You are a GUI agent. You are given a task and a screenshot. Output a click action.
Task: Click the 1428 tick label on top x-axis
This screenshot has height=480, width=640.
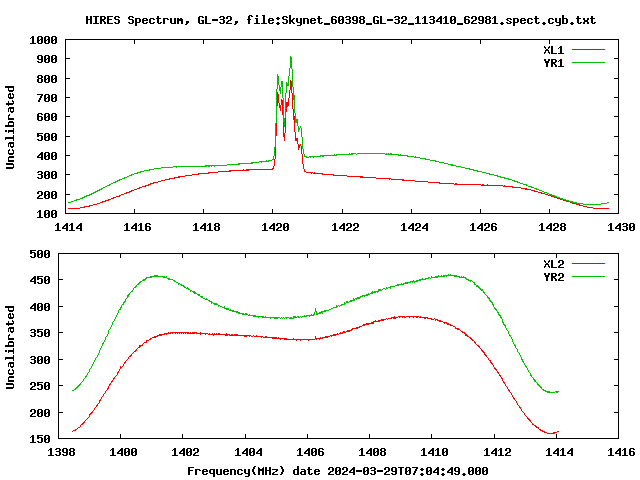pyautogui.click(x=552, y=227)
